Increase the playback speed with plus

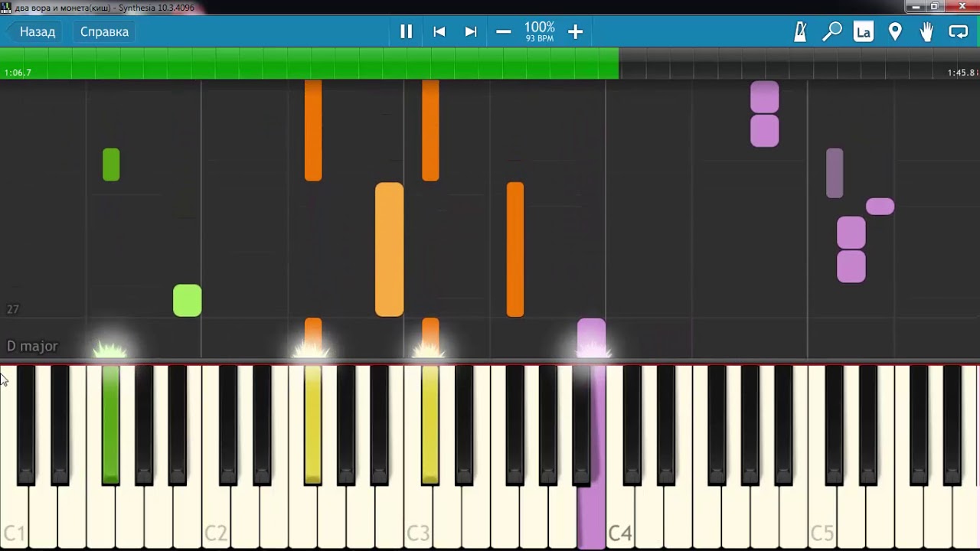[x=576, y=31]
